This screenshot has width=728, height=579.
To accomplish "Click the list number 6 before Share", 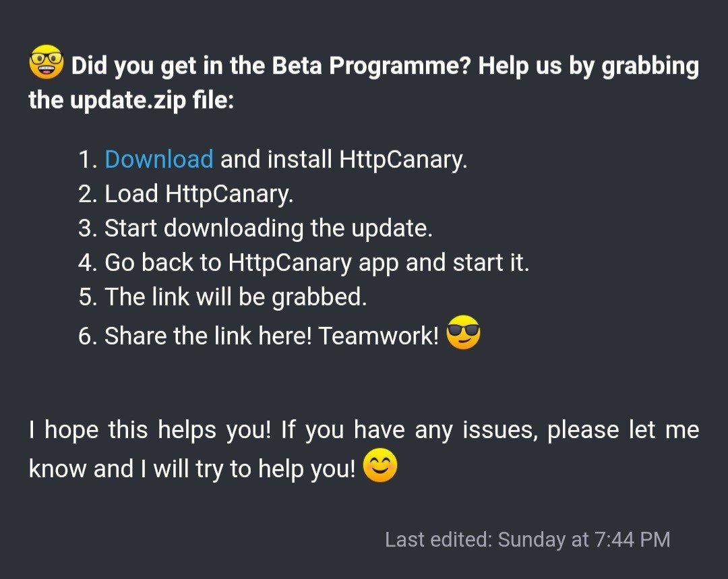I will click(88, 336).
